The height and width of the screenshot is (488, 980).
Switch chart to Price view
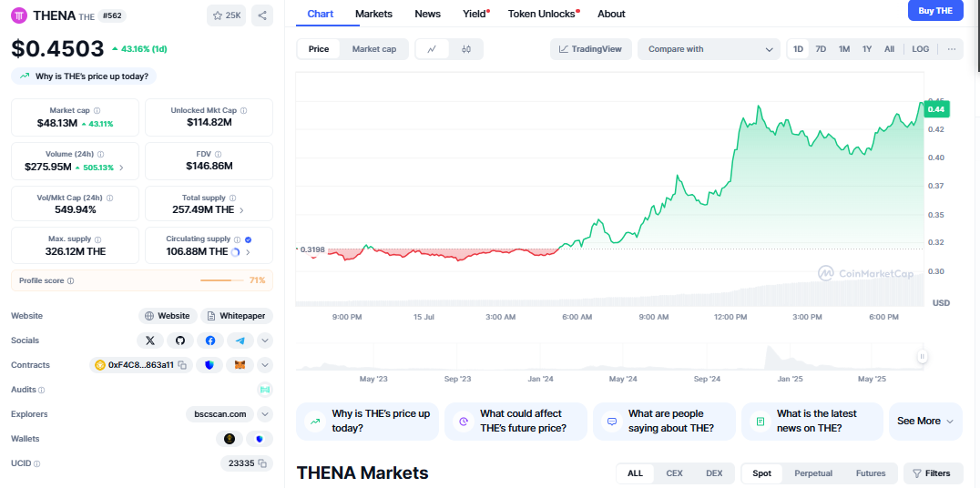319,49
